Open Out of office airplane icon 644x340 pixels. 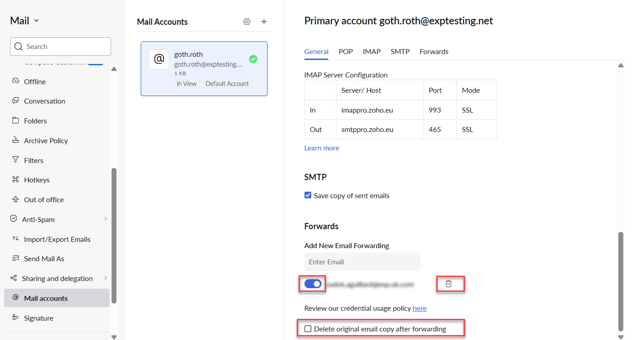point(16,199)
